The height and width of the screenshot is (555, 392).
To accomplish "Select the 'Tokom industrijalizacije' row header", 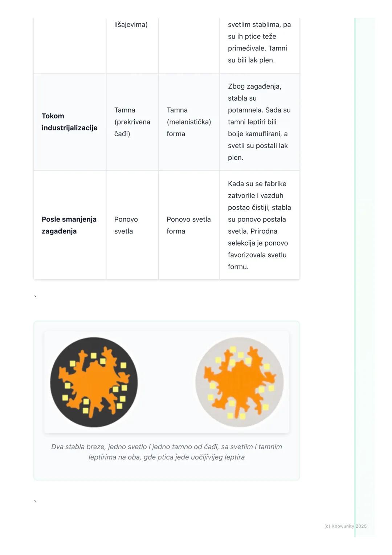I will pyautogui.click(x=69, y=122).
